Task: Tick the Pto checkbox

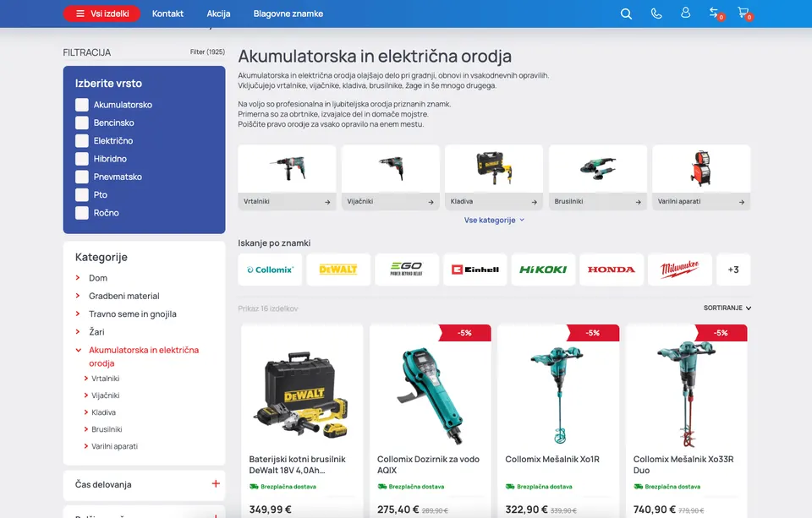Action: tap(82, 195)
